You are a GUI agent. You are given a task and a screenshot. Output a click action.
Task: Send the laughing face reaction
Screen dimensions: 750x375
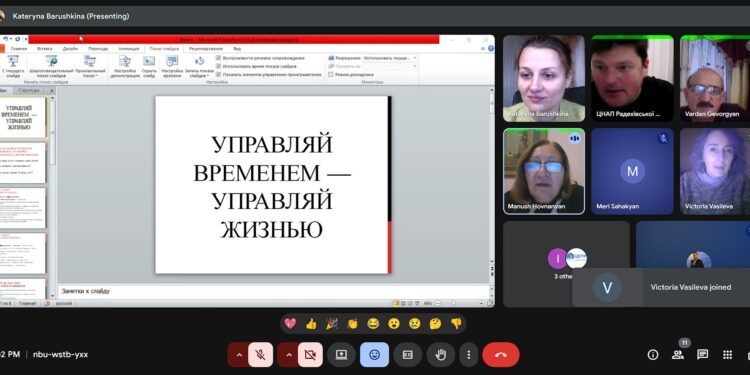[373, 324]
